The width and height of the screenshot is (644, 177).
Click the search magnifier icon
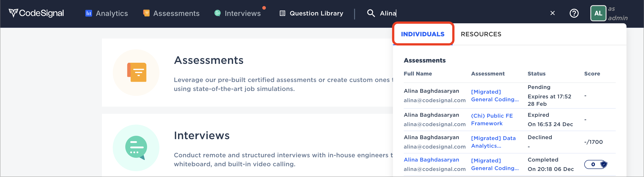(x=371, y=13)
